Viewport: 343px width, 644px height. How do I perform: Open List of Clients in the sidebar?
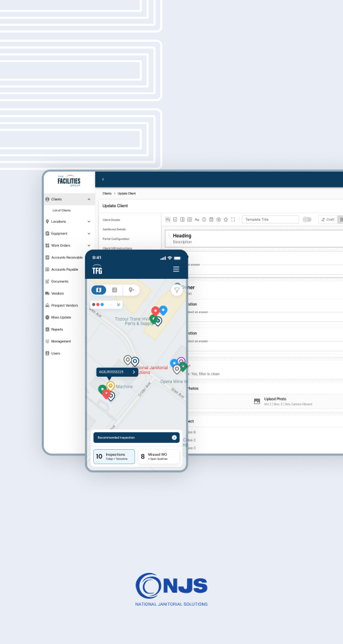coord(62,211)
